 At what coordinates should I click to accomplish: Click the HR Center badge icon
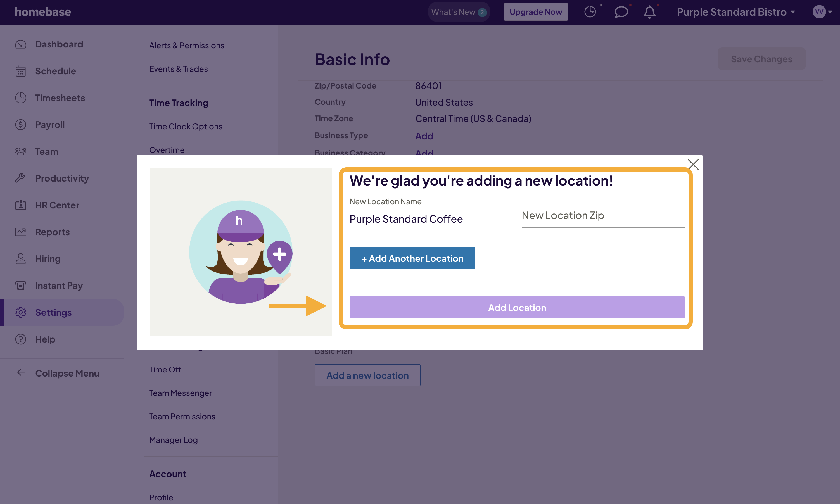coord(21,205)
